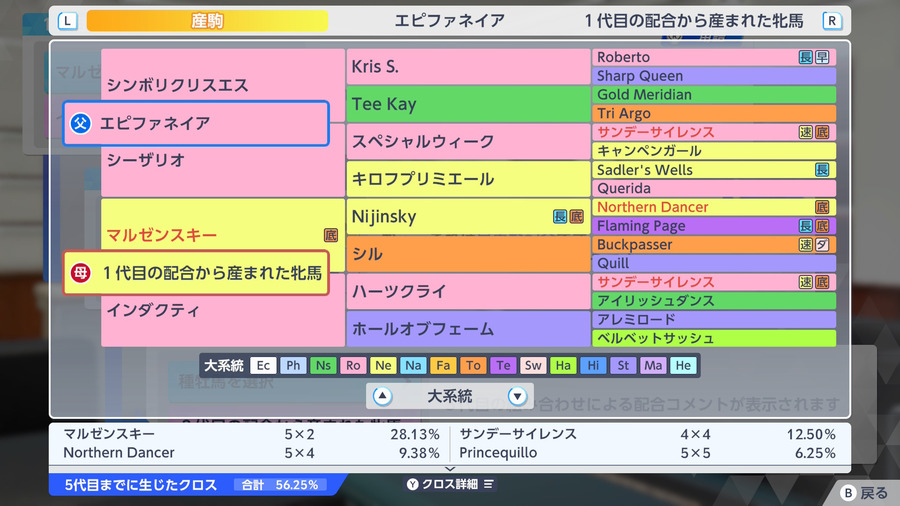This screenshot has width=900, height=506.
Task: Select アイリッシュダンス in fourth generation
Action: [x=714, y=301]
